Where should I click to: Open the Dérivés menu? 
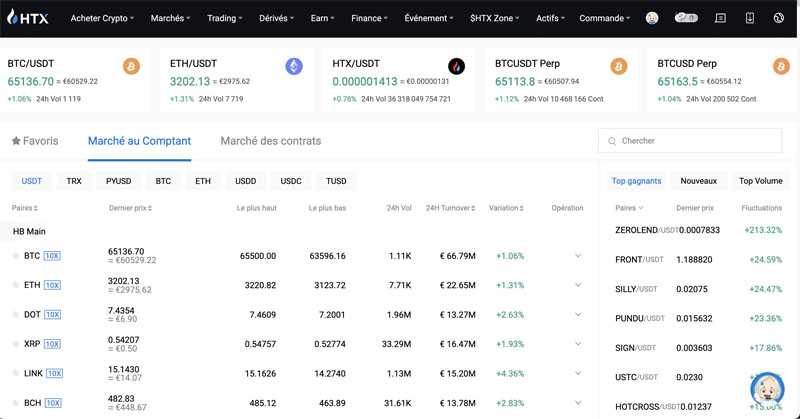277,18
